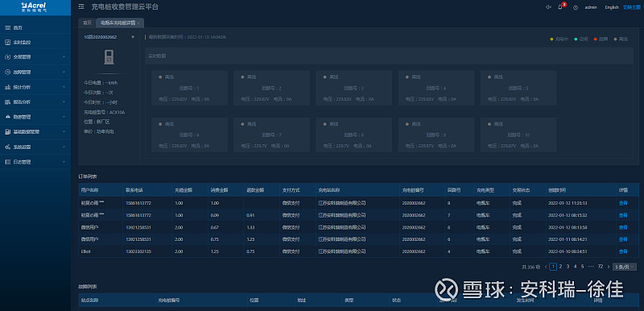
Task: Select the circuit 4 status card
Action: [436, 88]
